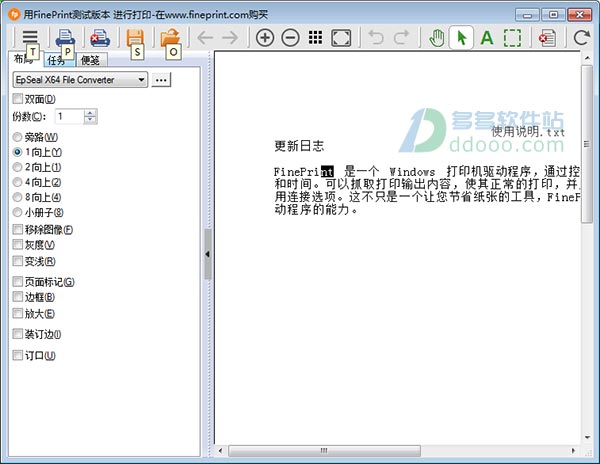Click the save floppy disk icon
The height and width of the screenshot is (464, 600).
[135, 37]
